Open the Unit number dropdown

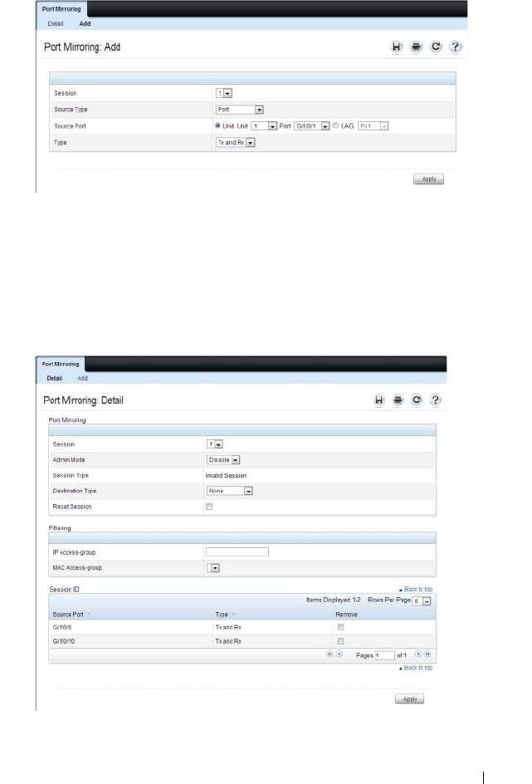pos(264,126)
